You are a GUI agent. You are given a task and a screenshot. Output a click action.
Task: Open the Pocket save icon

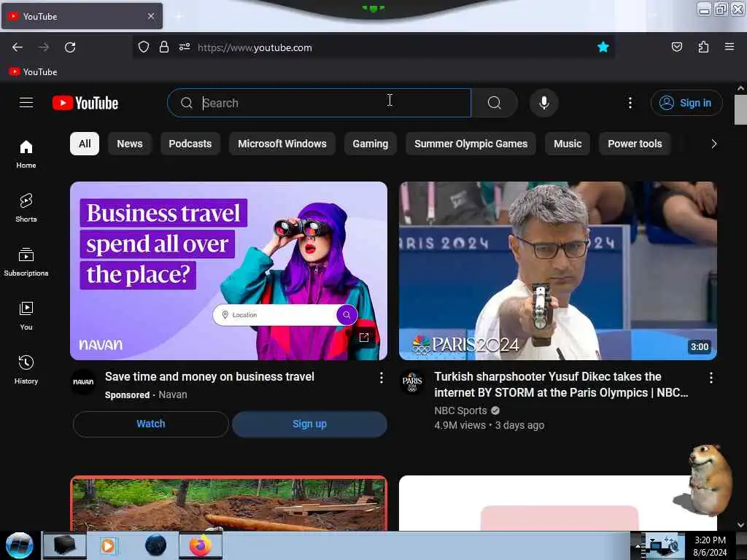coord(676,47)
